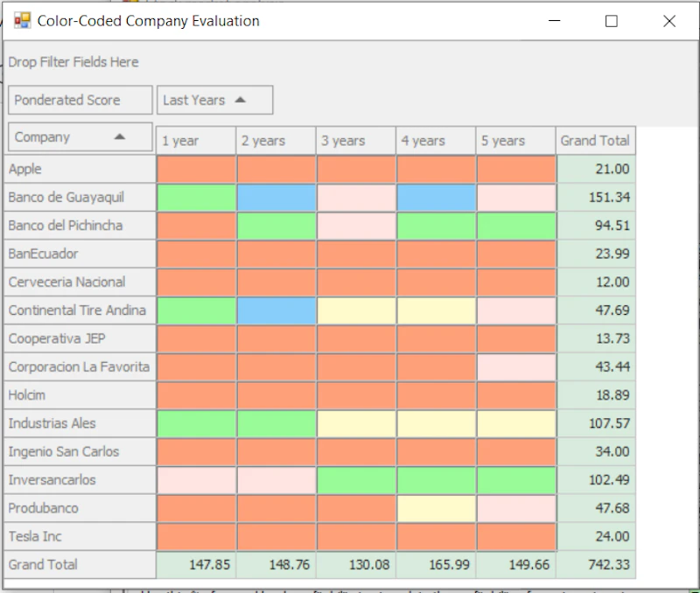Close the Color-Coded Company Evaluation window
The height and width of the screenshot is (593, 700).
[x=669, y=20]
